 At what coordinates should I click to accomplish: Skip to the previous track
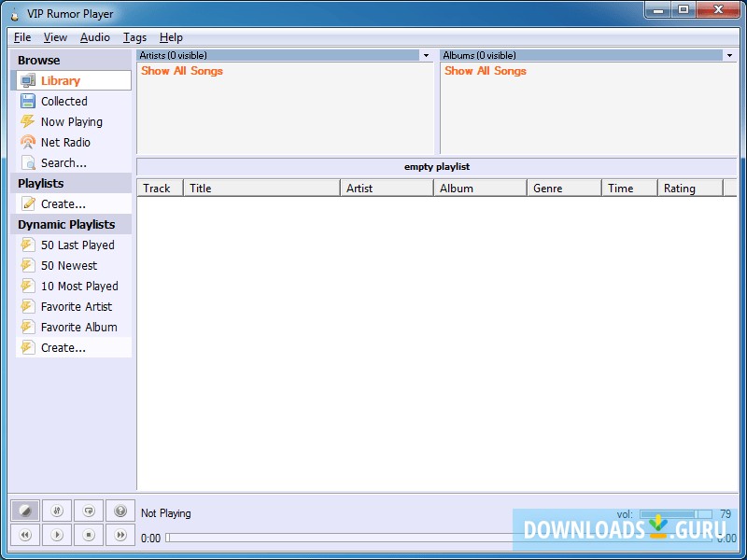(x=25, y=535)
